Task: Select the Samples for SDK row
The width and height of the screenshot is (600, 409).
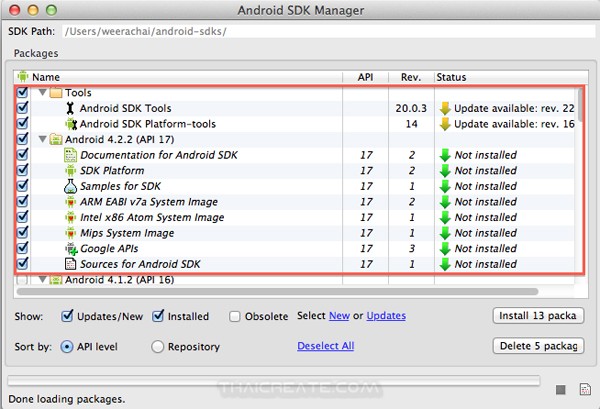Action: [x=294, y=186]
